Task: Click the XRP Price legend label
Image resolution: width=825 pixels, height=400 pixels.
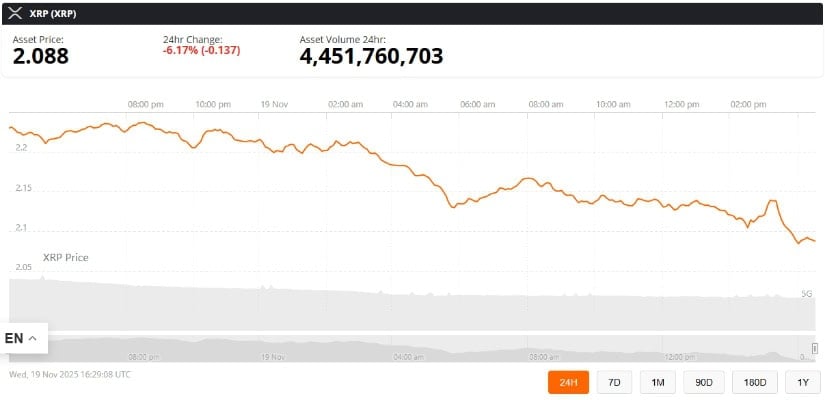Action: pos(65,258)
